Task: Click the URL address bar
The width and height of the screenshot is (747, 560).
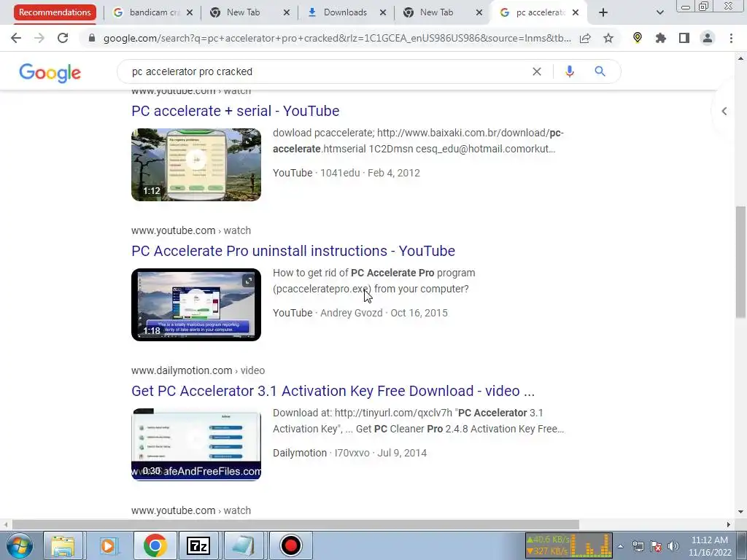Action: [x=336, y=38]
